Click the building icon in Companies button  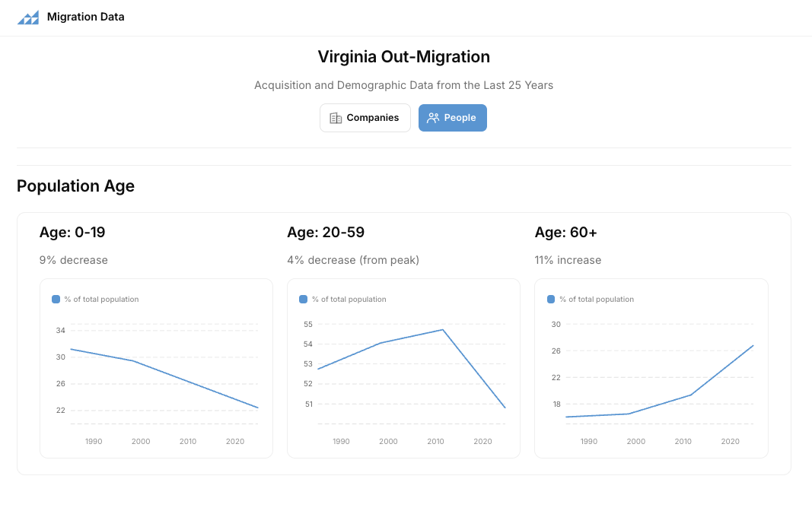pos(336,118)
